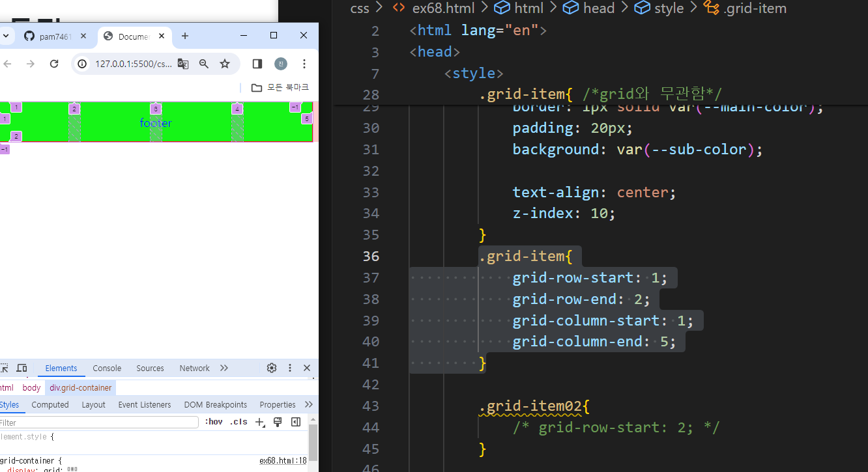Open the Layout pane tab
Image resolution: width=868 pixels, height=472 pixels.
(93, 405)
